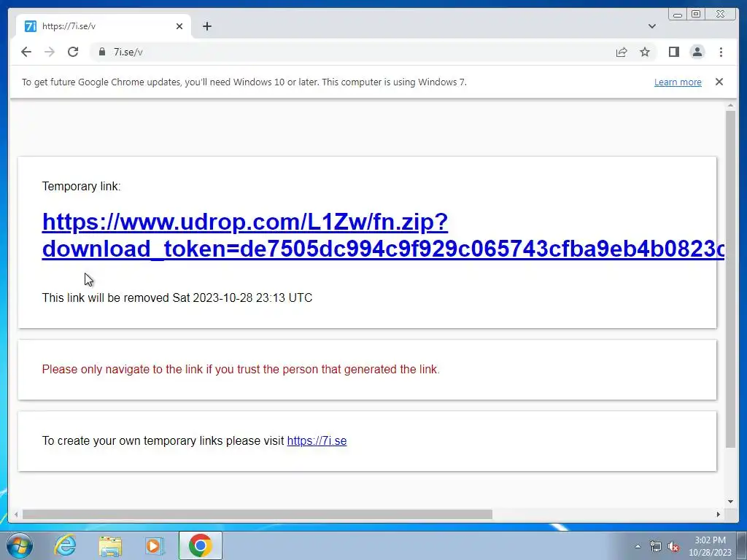Click the favicon on the 7i.se tab
The height and width of the screenshot is (560, 747).
pyautogui.click(x=31, y=26)
